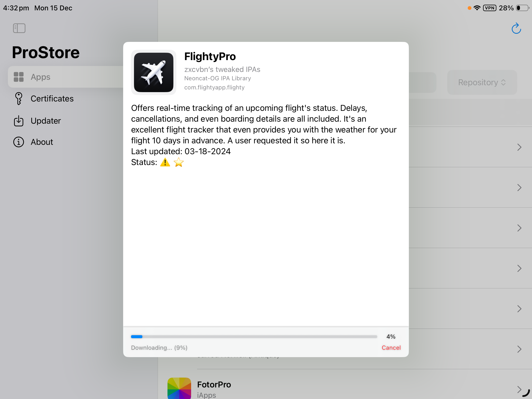Open the Repository sort dropdown
Viewport: 532px width, 399px height.
click(482, 82)
